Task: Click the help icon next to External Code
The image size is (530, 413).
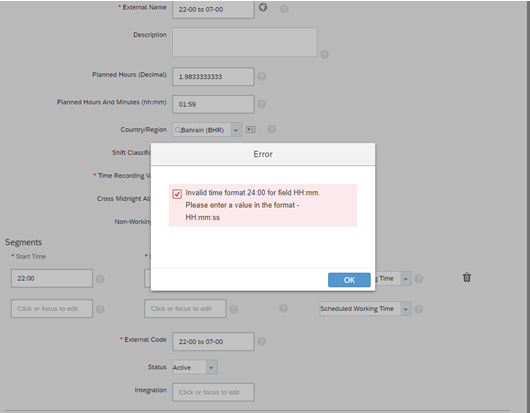Action: tap(262, 341)
